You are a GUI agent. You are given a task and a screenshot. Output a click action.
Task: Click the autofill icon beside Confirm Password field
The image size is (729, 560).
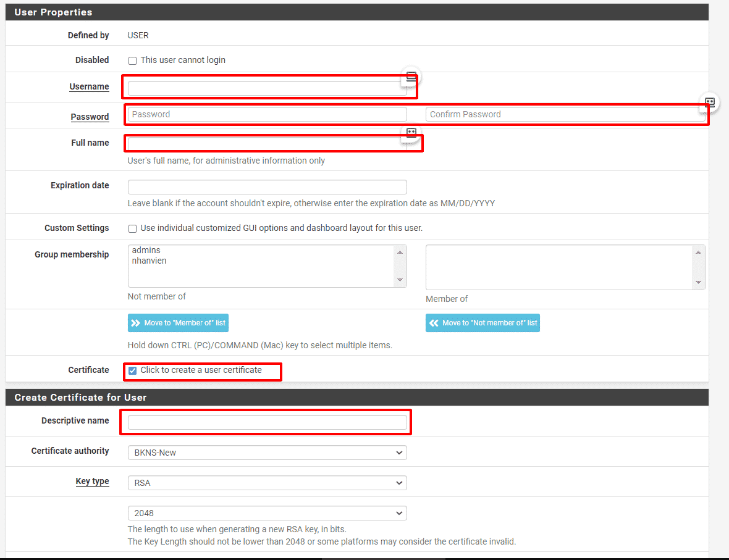coord(710,103)
